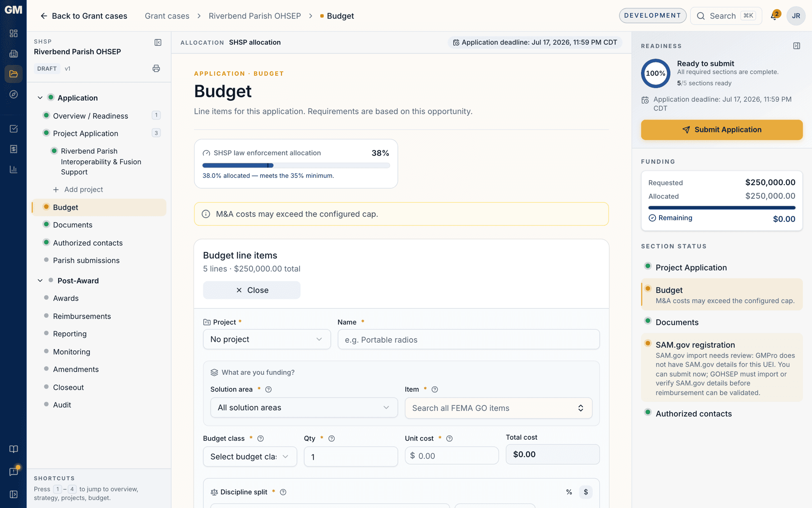Open the Search all FEMA GO items combobox
Image resolution: width=812 pixels, height=508 pixels.
click(x=498, y=408)
